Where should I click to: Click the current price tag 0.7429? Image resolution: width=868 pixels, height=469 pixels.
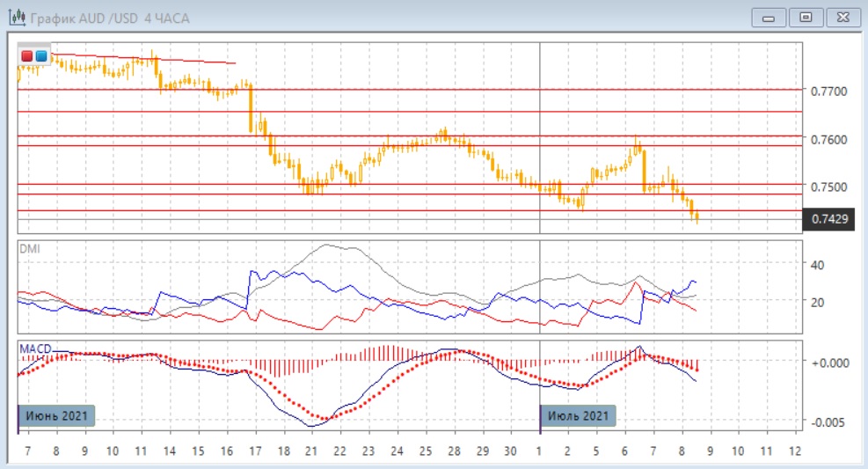coord(829,218)
